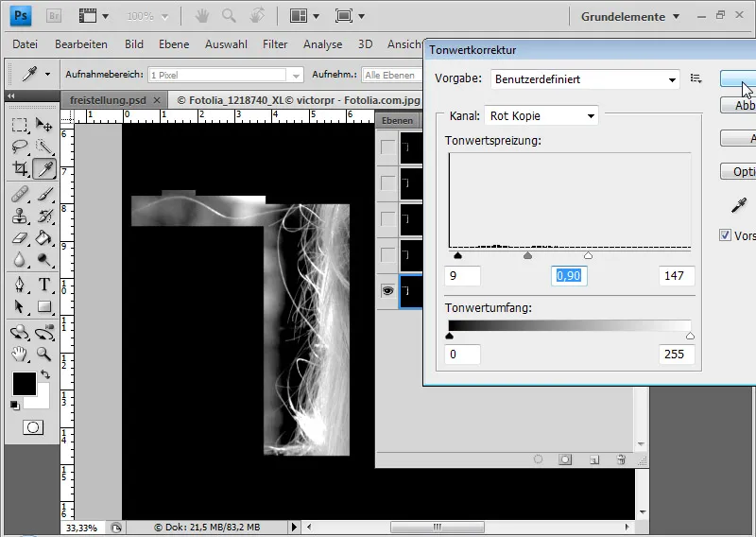
Task: Open the Auswahl menu
Action: tap(226, 44)
